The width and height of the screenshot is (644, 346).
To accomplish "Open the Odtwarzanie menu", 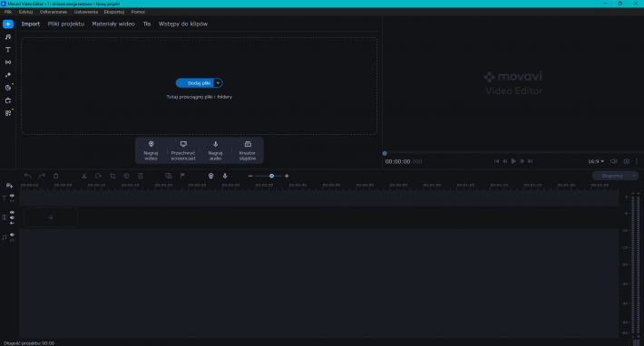I will point(54,12).
